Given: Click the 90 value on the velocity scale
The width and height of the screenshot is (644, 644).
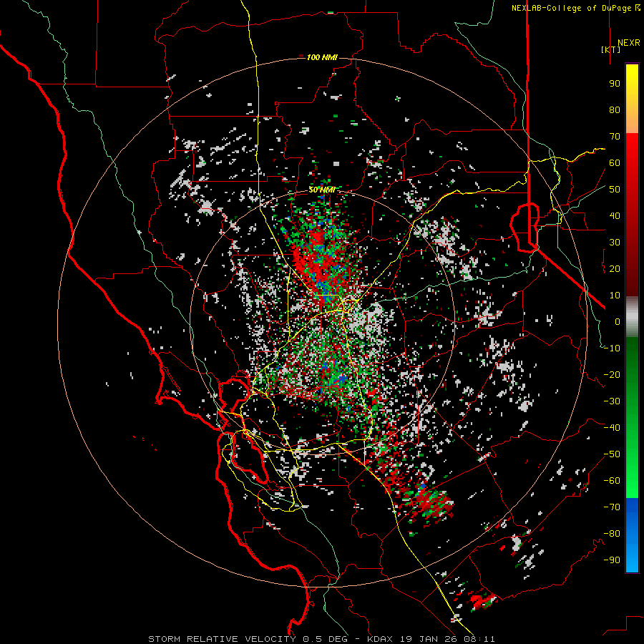Looking at the screenshot, I should coord(615,84).
